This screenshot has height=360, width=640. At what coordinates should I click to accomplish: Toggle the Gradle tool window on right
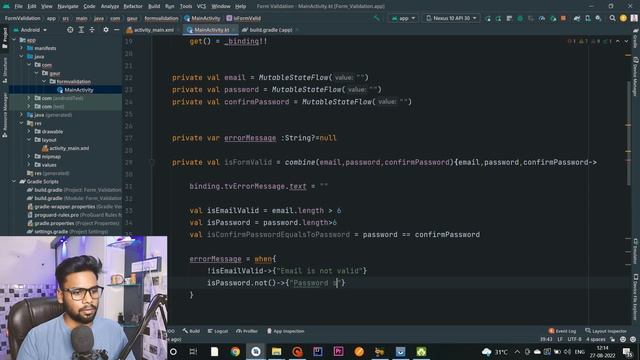click(x=636, y=39)
